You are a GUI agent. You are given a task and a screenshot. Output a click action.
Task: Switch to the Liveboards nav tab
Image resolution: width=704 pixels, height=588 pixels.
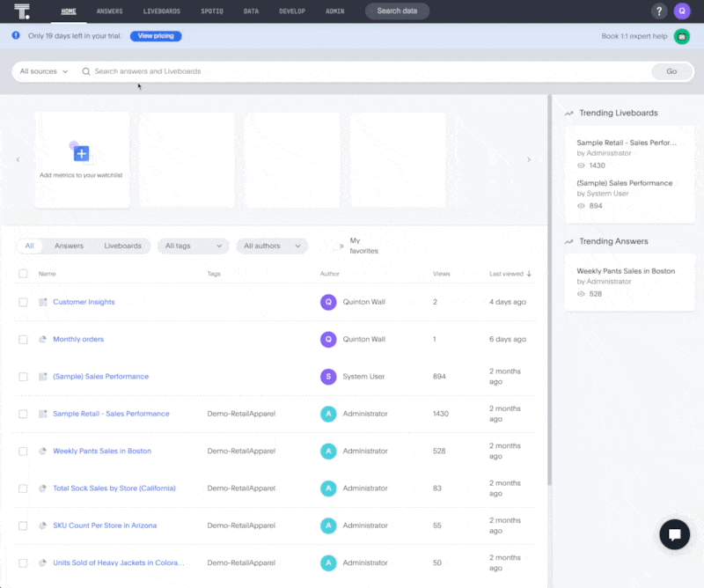(161, 11)
